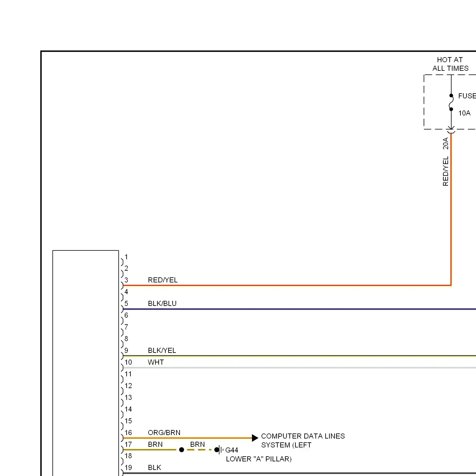Click the orange ORG/BRN wire line

188,438
